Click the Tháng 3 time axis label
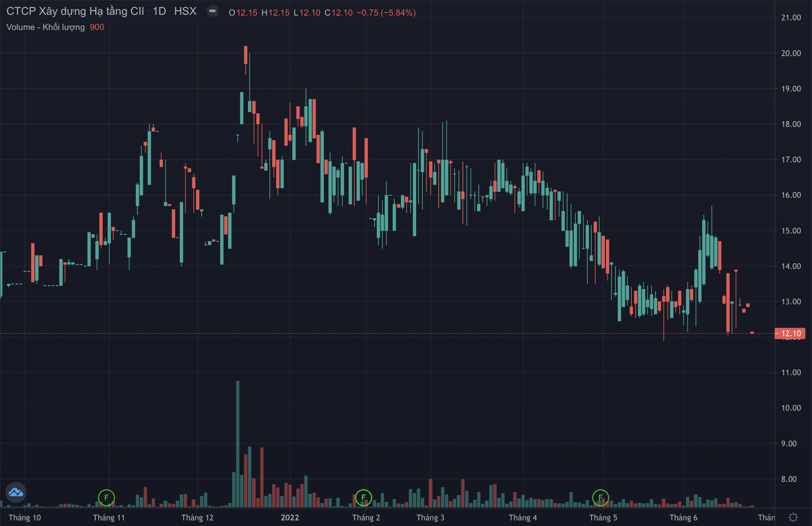Image resolution: width=812 pixels, height=526 pixels. [x=430, y=517]
